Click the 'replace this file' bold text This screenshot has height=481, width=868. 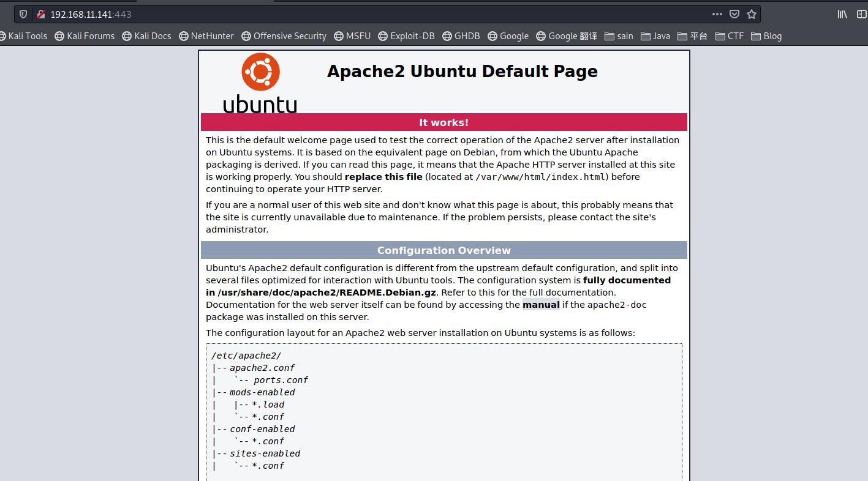tap(383, 177)
